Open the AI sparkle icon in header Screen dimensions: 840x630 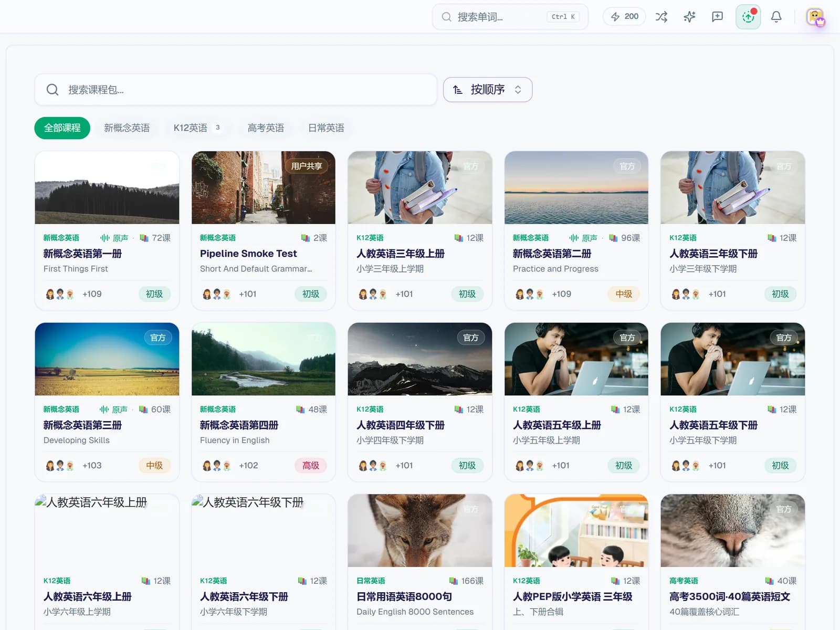(689, 17)
